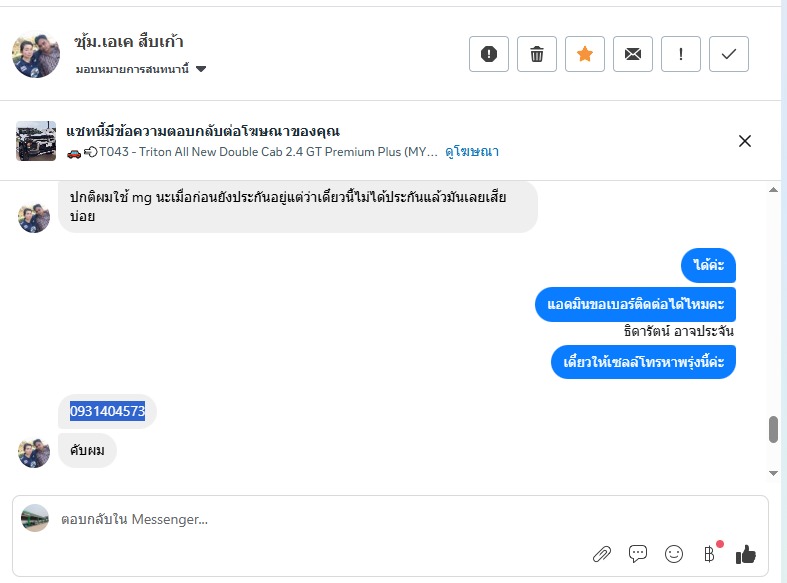Open the มอบหมายการสนทนานี้ assignment dropdown
This screenshot has width=787, height=583.
click(141, 69)
